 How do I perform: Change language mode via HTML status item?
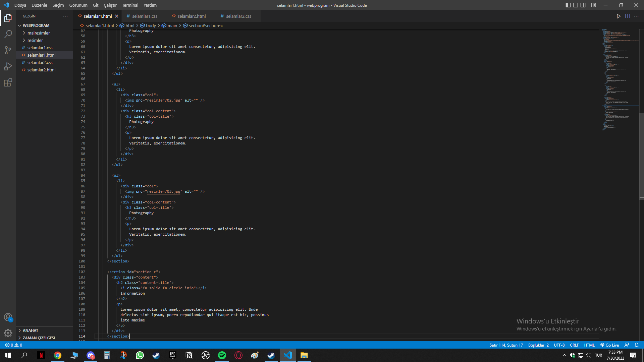click(589, 345)
